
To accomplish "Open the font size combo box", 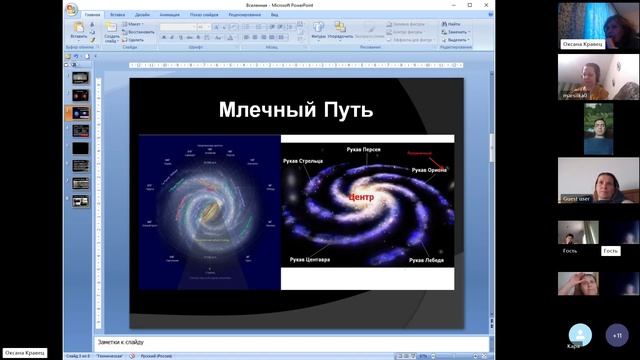I will [204, 27].
